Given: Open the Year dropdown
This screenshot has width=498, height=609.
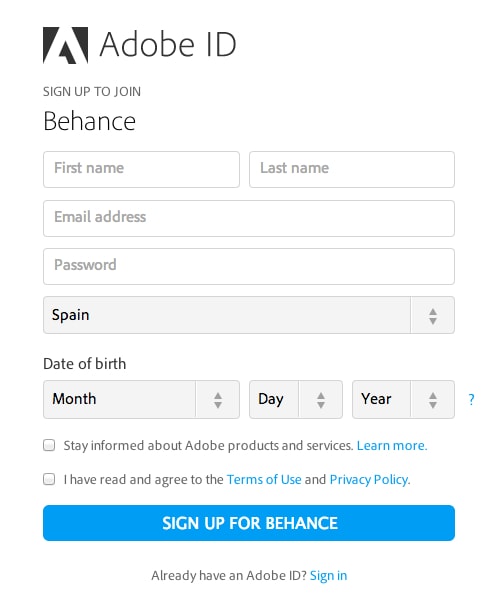Looking at the screenshot, I should point(403,400).
